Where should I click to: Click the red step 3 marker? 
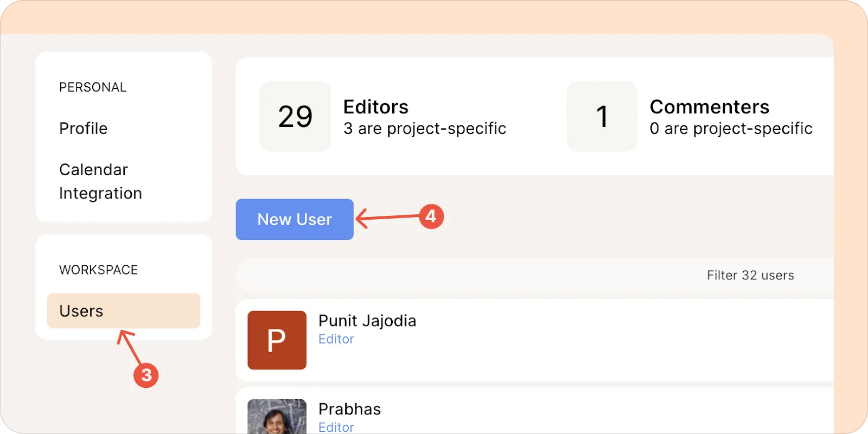tap(146, 375)
